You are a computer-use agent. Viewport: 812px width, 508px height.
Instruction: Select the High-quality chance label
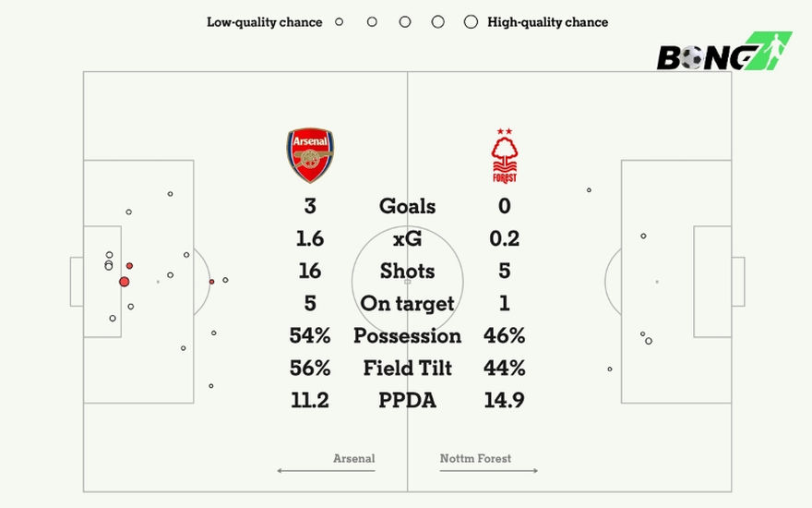[x=548, y=22]
